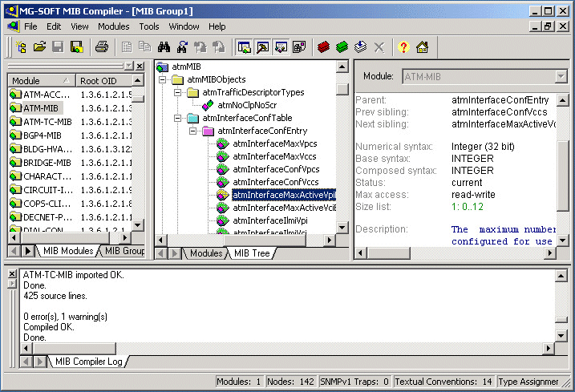Select the CIRCUIT-I... module row
Viewport: 575px width, 392px height.
pos(48,190)
